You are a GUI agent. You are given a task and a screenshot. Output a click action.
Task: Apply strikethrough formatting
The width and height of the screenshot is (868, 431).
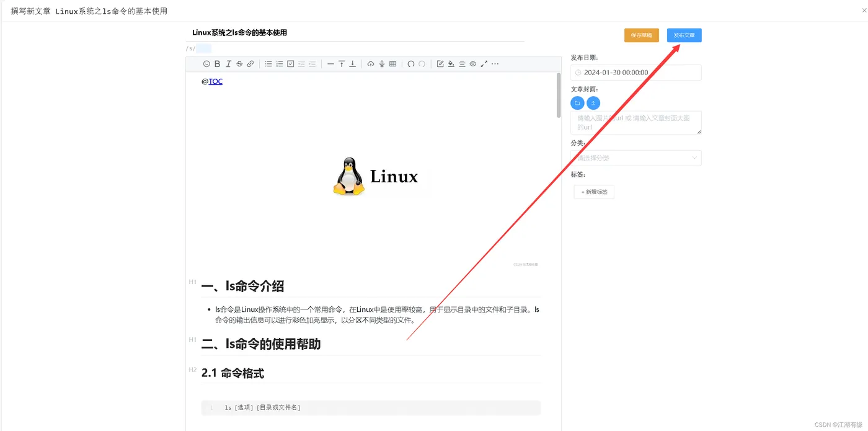pos(239,64)
